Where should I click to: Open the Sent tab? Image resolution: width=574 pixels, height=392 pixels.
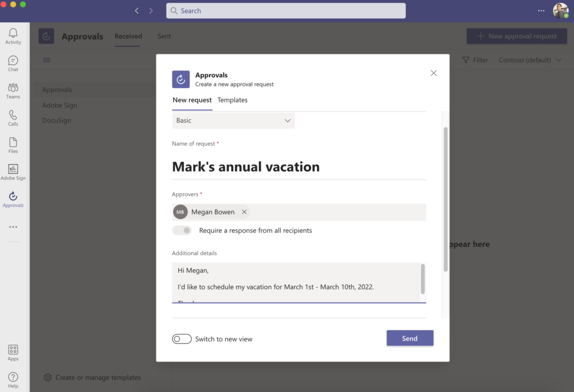pos(164,36)
